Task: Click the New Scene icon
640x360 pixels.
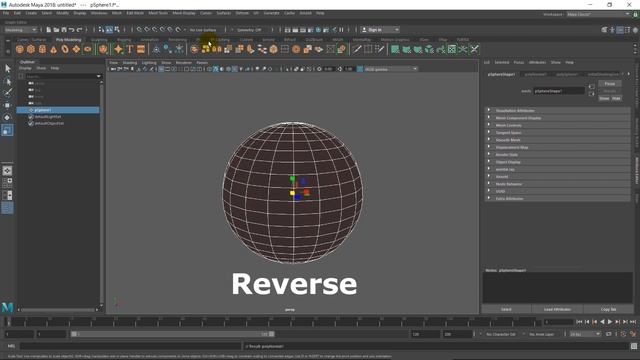Action: (49, 30)
